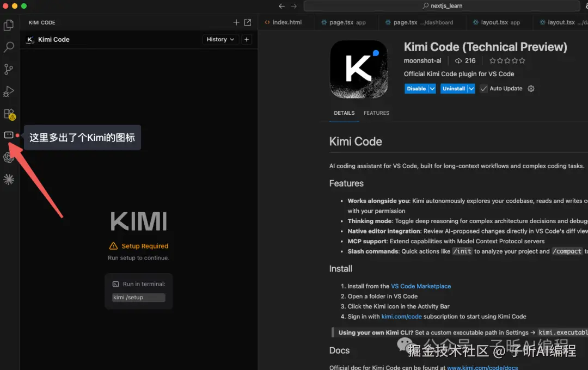Open the Kimi Code icon in Activity Bar

[x=9, y=135]
